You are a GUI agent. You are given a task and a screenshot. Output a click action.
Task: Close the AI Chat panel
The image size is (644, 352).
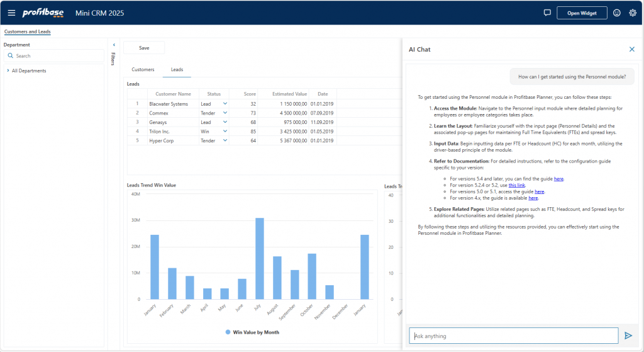point(632,49)
